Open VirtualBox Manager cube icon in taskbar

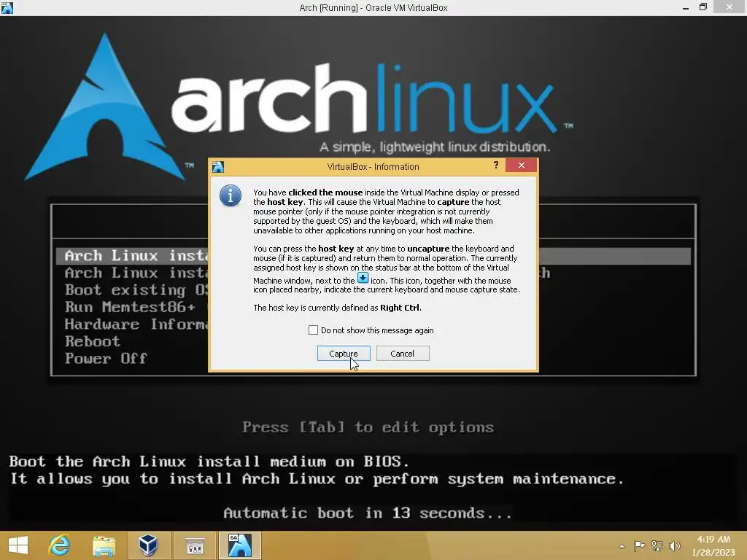[x=149, y=545]
